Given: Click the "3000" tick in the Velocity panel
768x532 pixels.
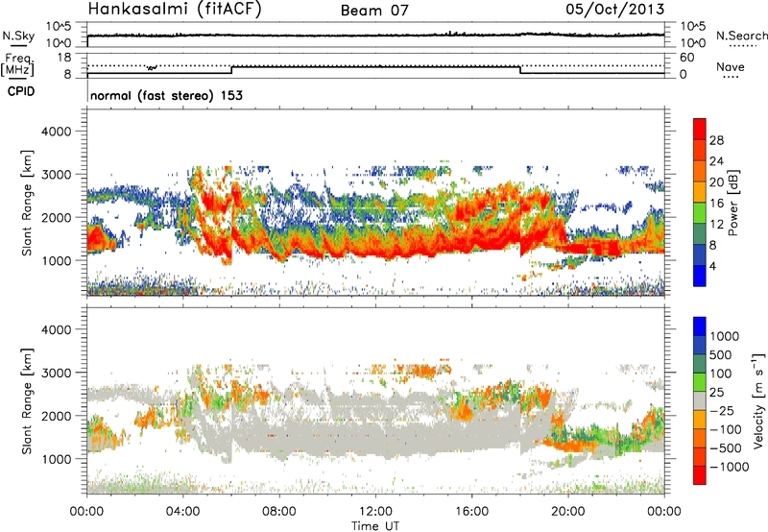Looking at the screenshot, I should [57, 373].
